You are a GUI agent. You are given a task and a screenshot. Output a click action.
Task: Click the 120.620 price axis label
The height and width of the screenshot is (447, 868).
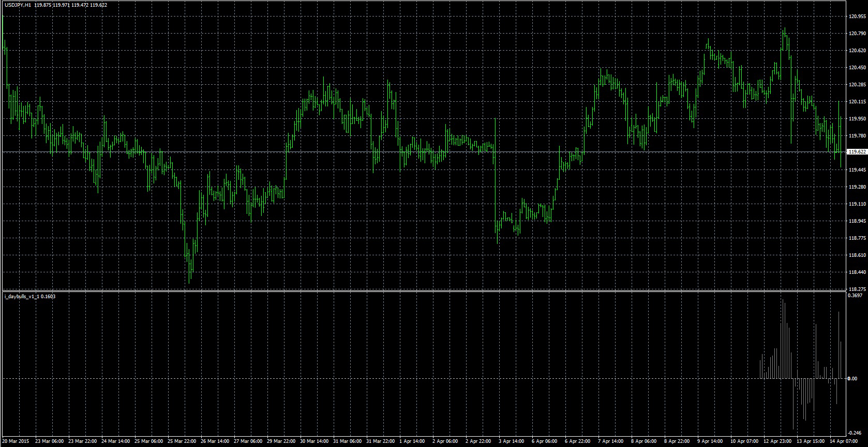(x=858, y=51)
